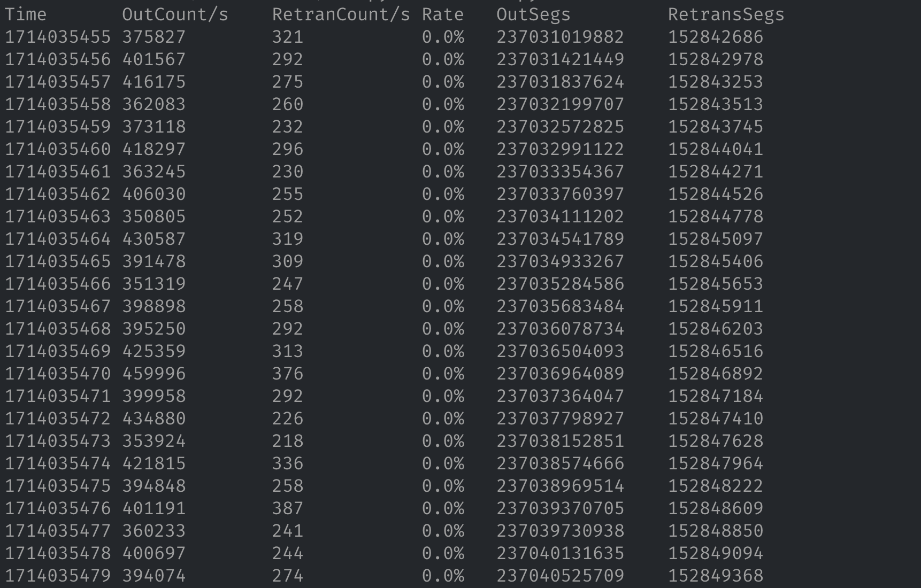
Task: Click RetranCount value 296
Action: [288, 149]
